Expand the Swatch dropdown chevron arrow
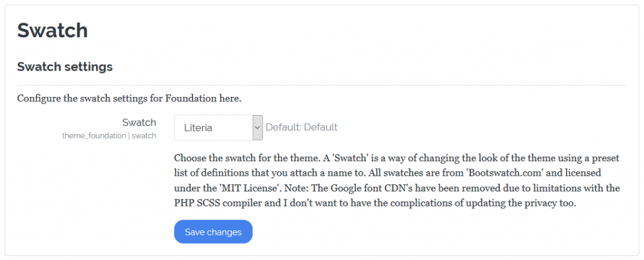The image size is (644, 260). pos(257,128)
